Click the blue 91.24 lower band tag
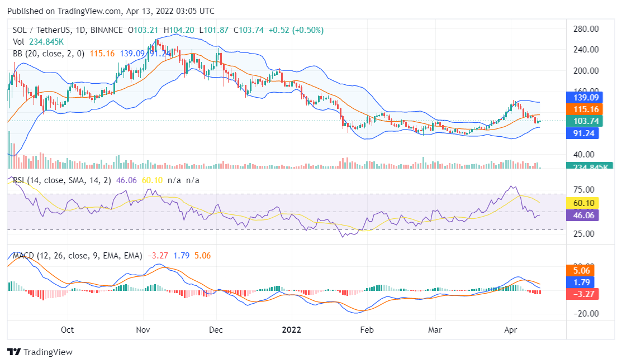Screen dimensions: 622x364 click(583, 133)
